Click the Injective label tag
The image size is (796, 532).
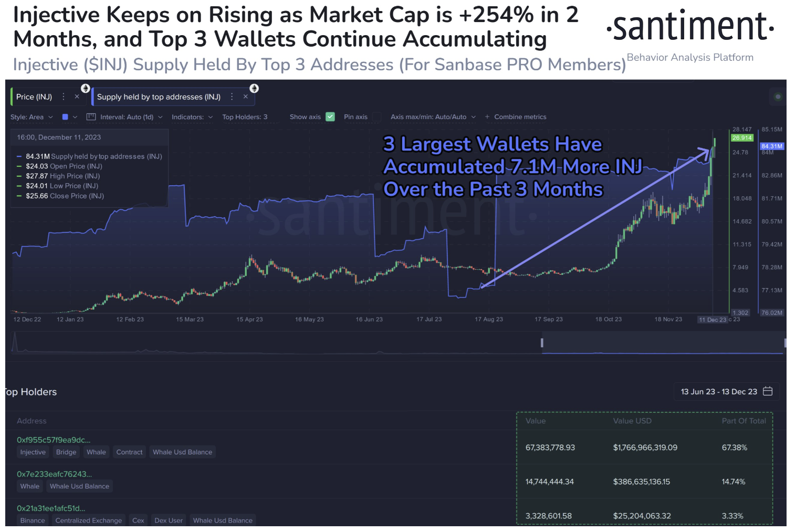click(x=33, y=452)
